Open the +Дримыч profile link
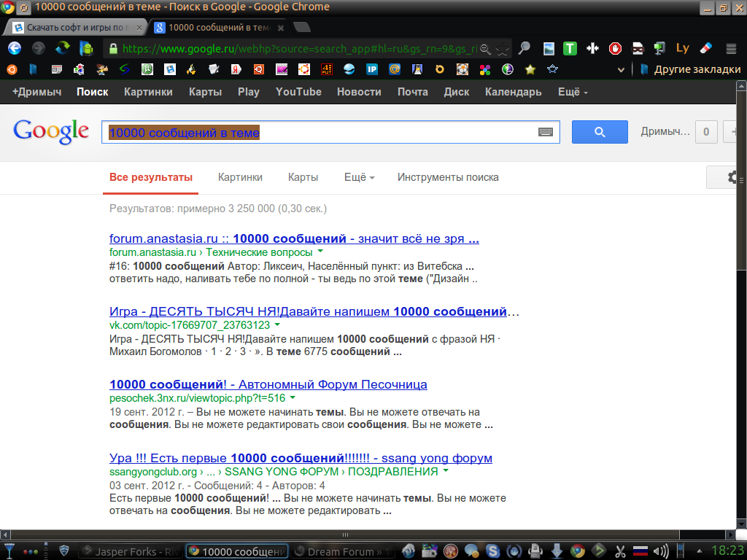This screenshot has height=560, width=747. click(36, 92)
